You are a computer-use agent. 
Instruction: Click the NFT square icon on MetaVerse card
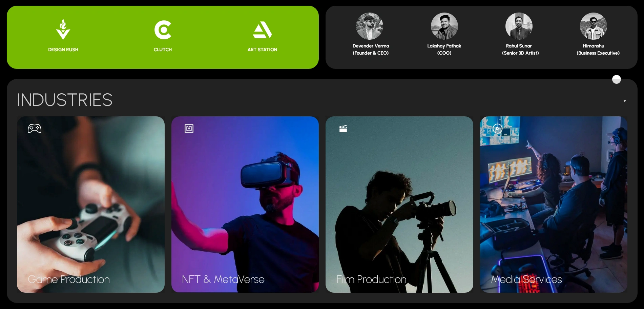(189, 129)
